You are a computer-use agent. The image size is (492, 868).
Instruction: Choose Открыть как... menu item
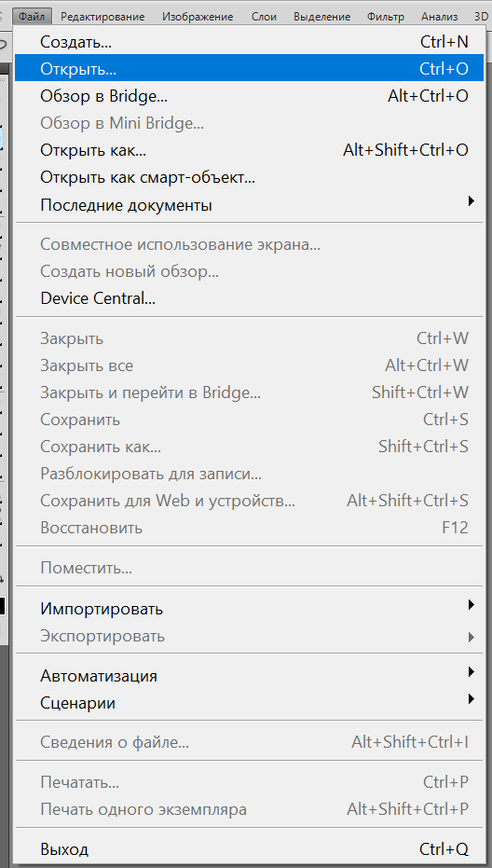click(x=249, y=150)
